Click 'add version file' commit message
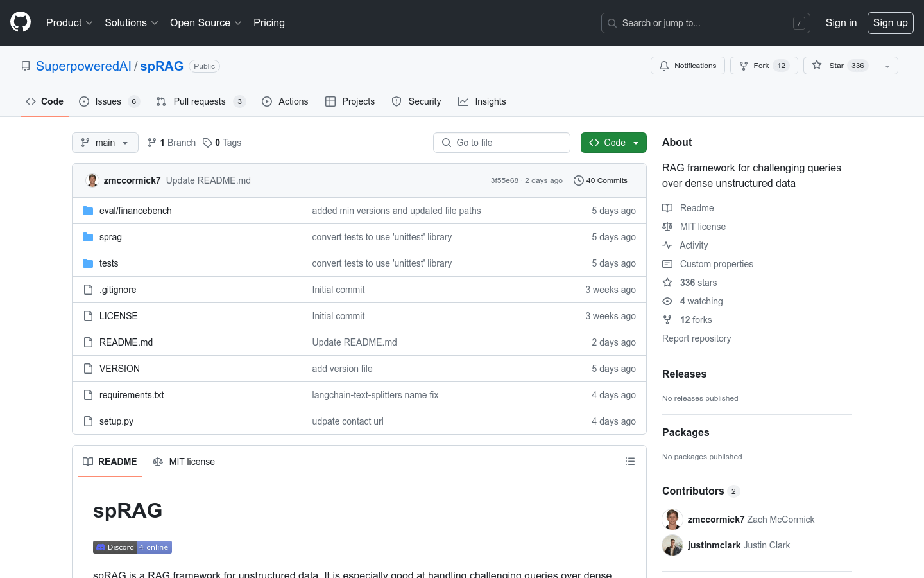Screen dimensions: 924x578 [x=342, y=369]
